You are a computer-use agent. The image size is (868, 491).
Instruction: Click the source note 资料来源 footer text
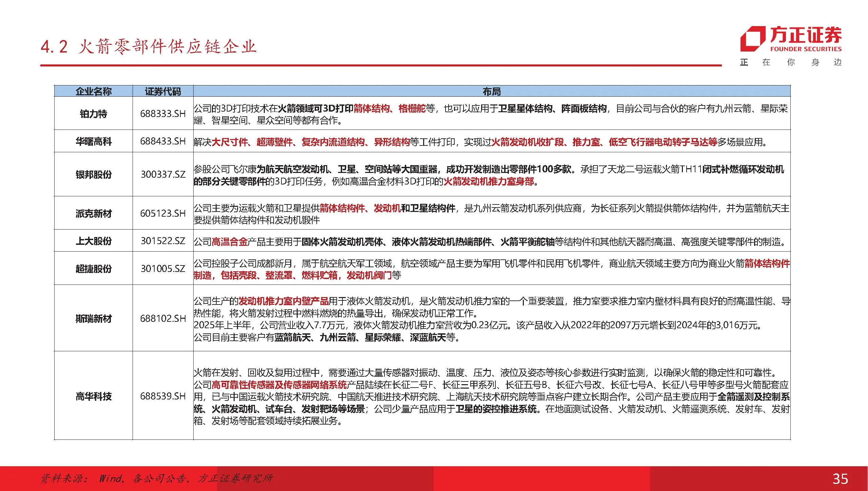(x=157, y=478)
